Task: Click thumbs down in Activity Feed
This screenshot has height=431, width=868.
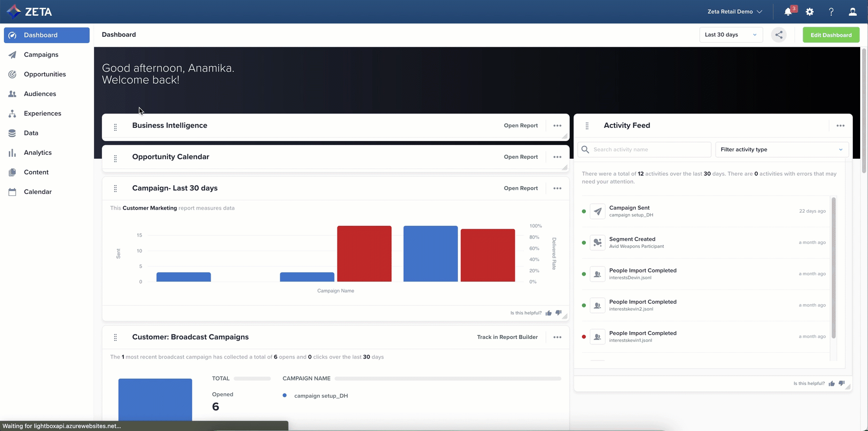Action: pyautogui.click(x=842, y=383)
